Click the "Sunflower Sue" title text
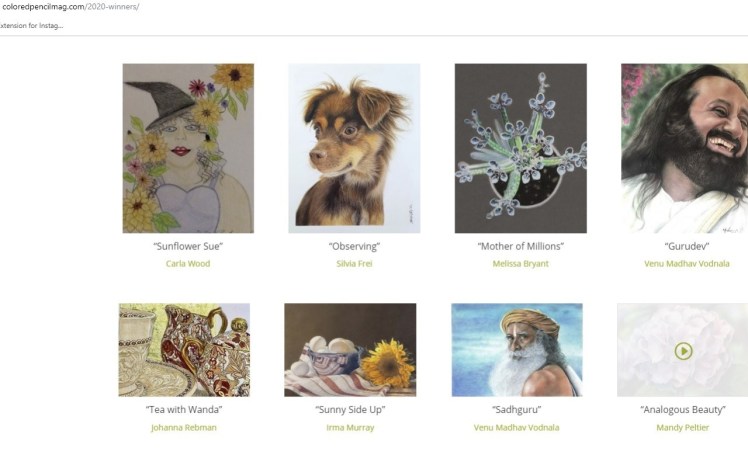The image size is (748, 455). (x=188, y=246)
